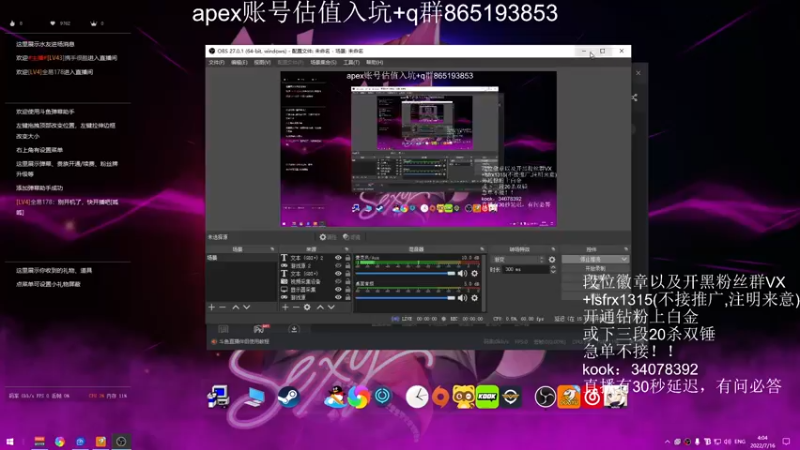Expand the arrow on 停止推流 button
800x450 pixels.
coord(624,259)
